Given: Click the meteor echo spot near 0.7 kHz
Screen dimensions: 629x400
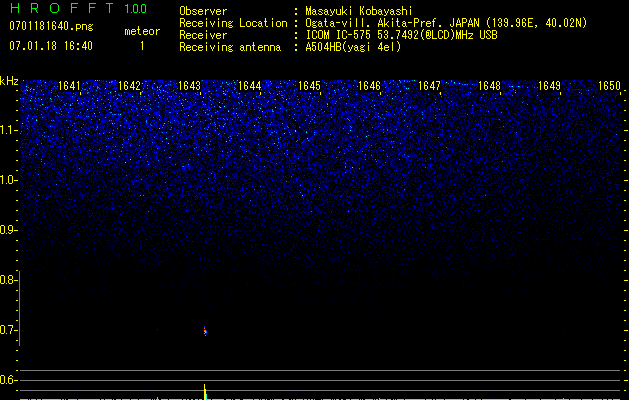Looking at the screenshot, I should click(x=205, y=330).
